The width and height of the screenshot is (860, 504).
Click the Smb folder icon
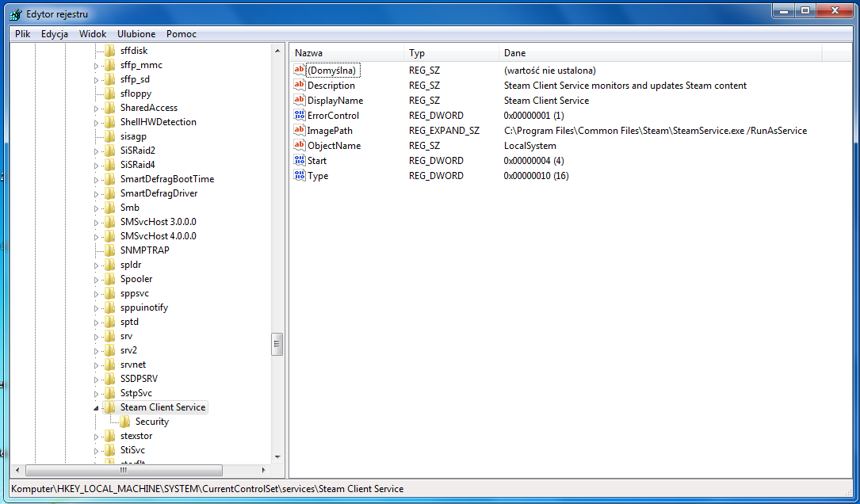pyautogui.click(x=109, y=208)
